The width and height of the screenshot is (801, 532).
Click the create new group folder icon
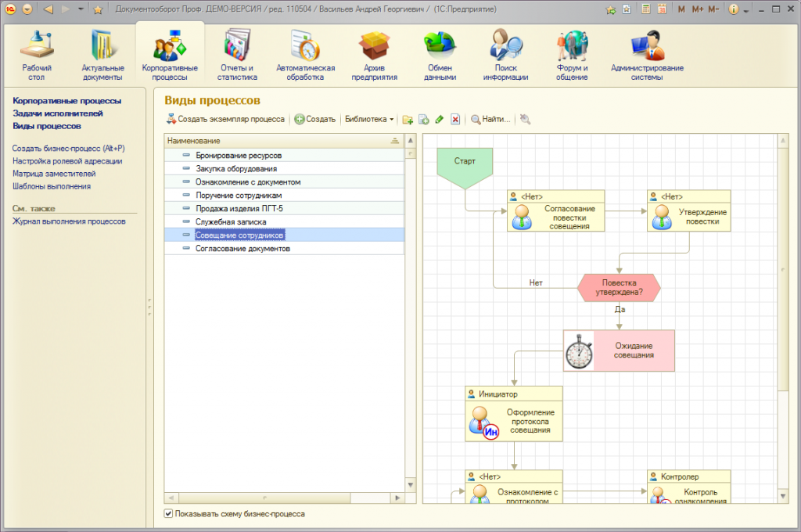[408, 120]
